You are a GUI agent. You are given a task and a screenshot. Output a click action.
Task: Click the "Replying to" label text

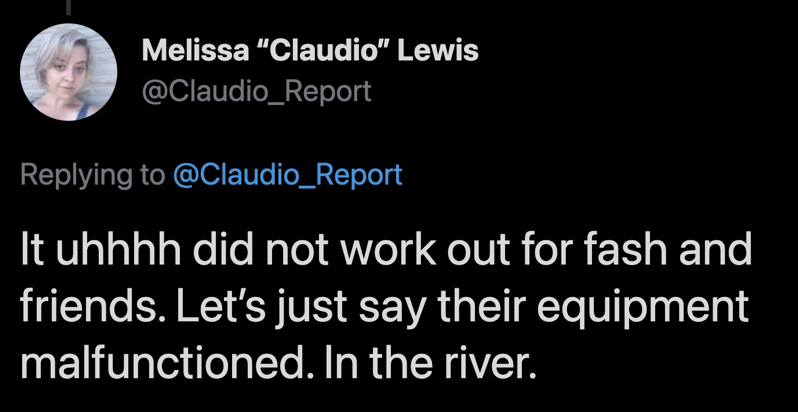pyautogui.click(x=93, y=175)
